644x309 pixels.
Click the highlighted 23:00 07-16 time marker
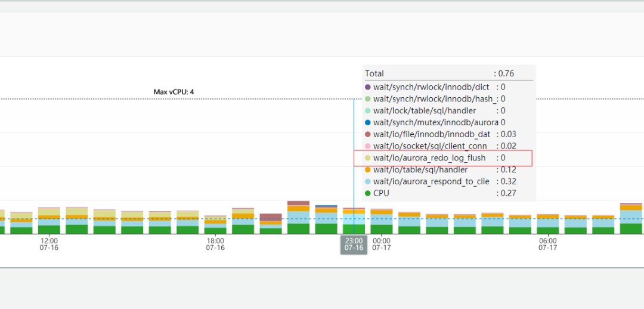[354, 244]
